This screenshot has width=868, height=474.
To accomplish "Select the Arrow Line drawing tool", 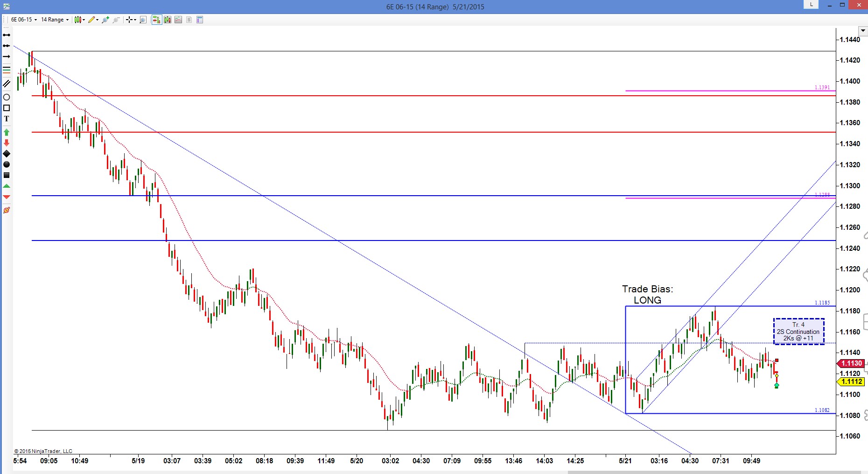I will 7,57.
